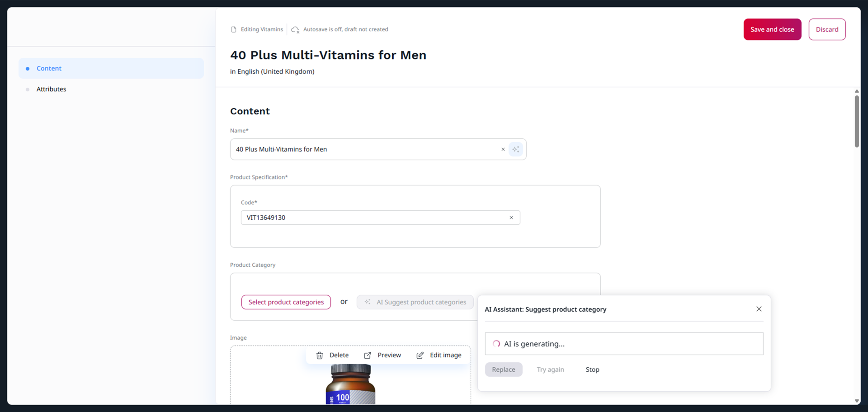Click the vertical page scrollbar

[857, 121]
